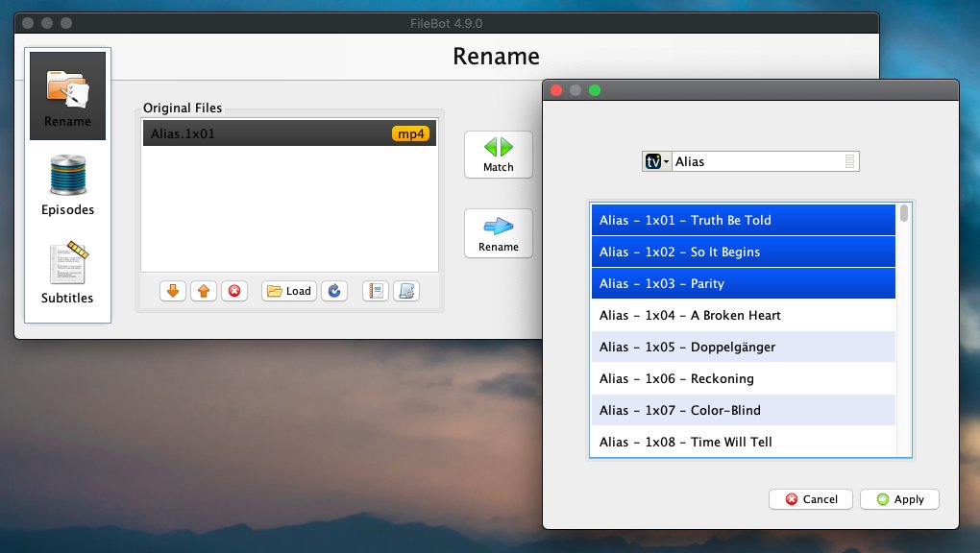Select Alias - 1x06 - Reckoning

743,378
